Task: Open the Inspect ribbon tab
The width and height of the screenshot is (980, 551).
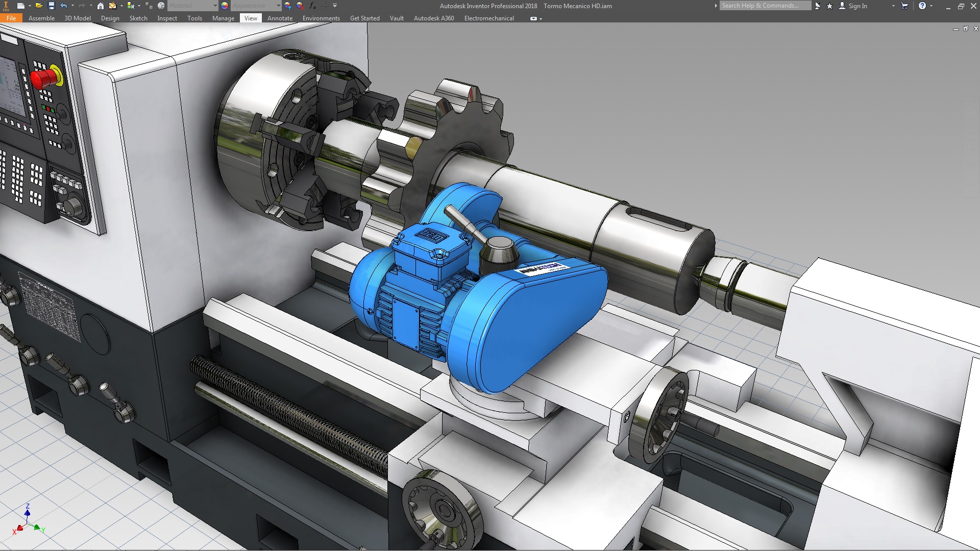Action: point(167,18)
